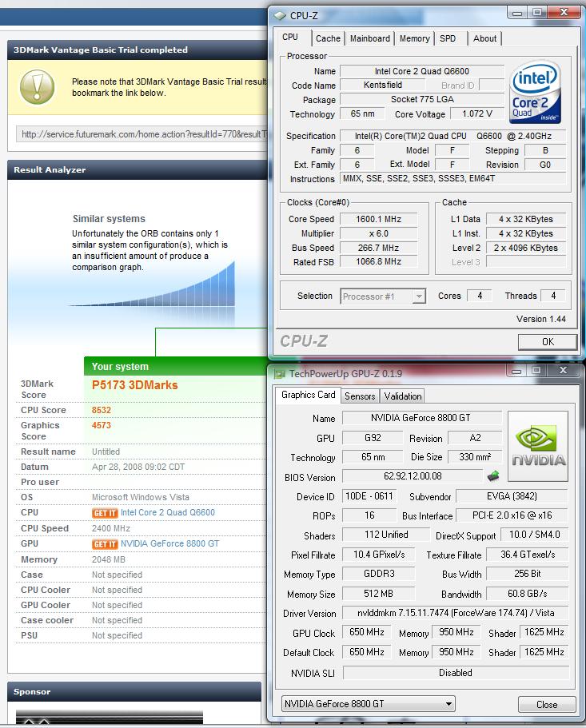Image resolution: width=586 pixels, height=728 pixels.
Task: Open the Intel Core 2 Quad Q6600 link
Action: pyautogui.click(x=168, y=512)
